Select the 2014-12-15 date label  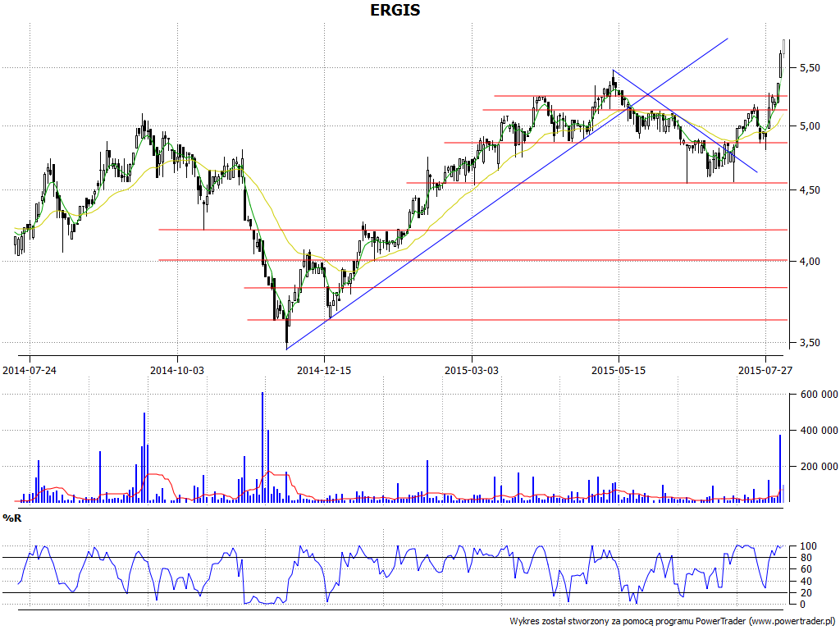pos(324,370)
